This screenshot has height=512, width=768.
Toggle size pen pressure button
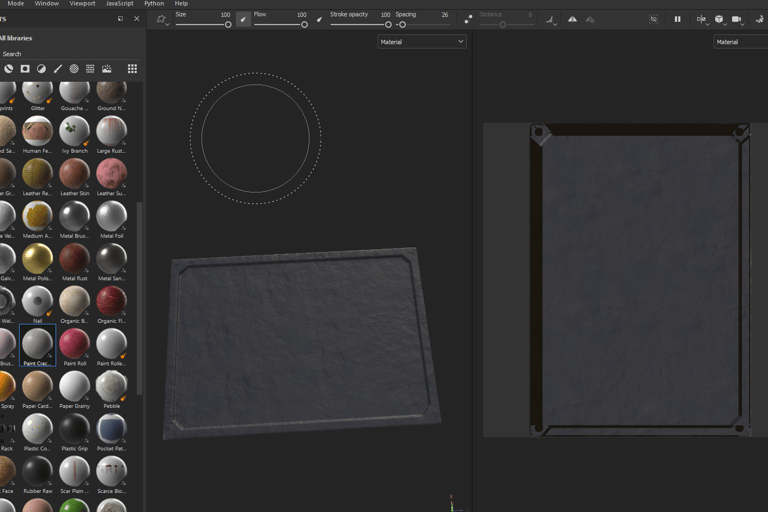[x=243, y=19]
